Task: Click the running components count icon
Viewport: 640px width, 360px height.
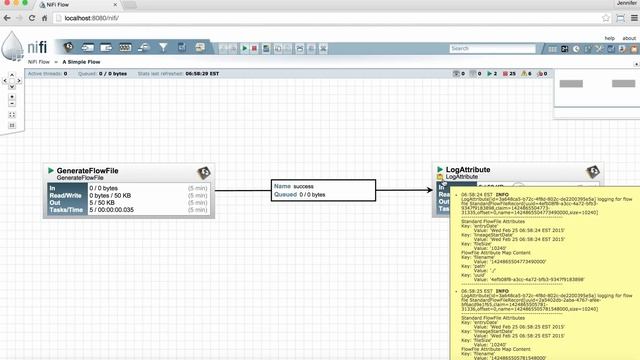Action: point(489,74)
